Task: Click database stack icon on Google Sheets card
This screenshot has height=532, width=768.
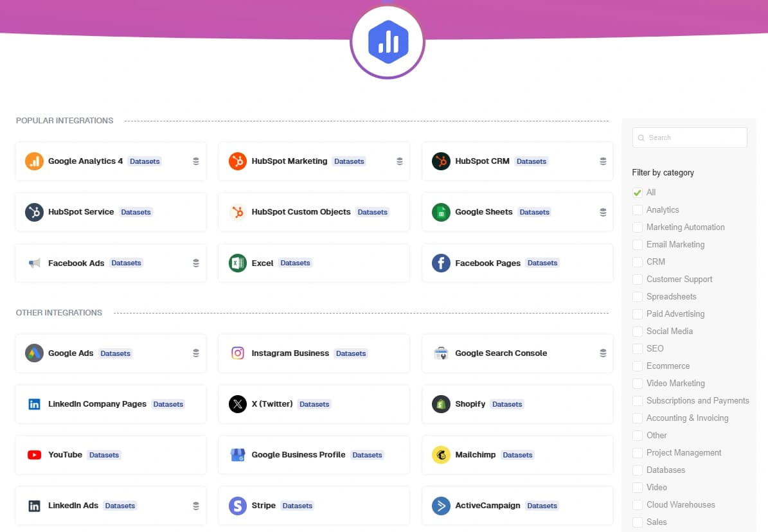Action: pyautogui.click(x=603, y=212)
